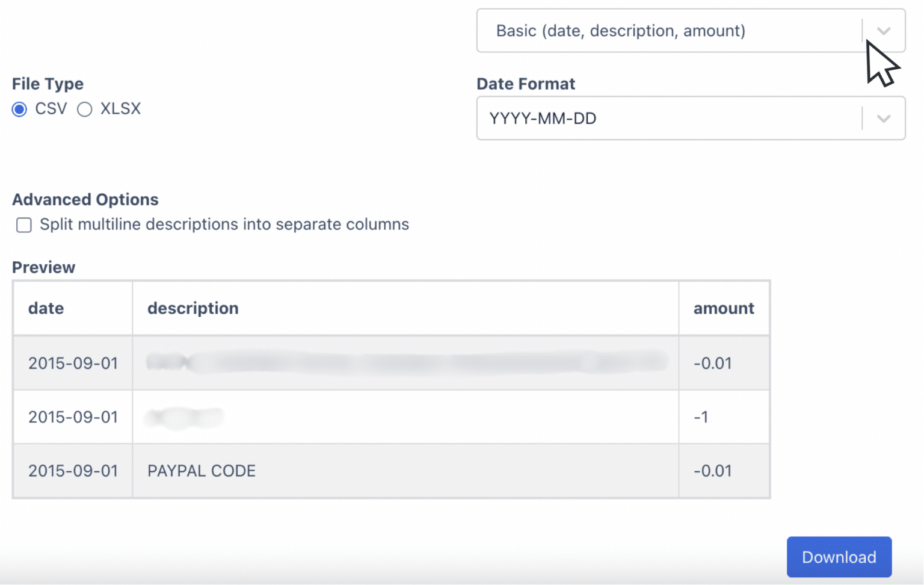Click the File Type heading

[x=48, y=84]
